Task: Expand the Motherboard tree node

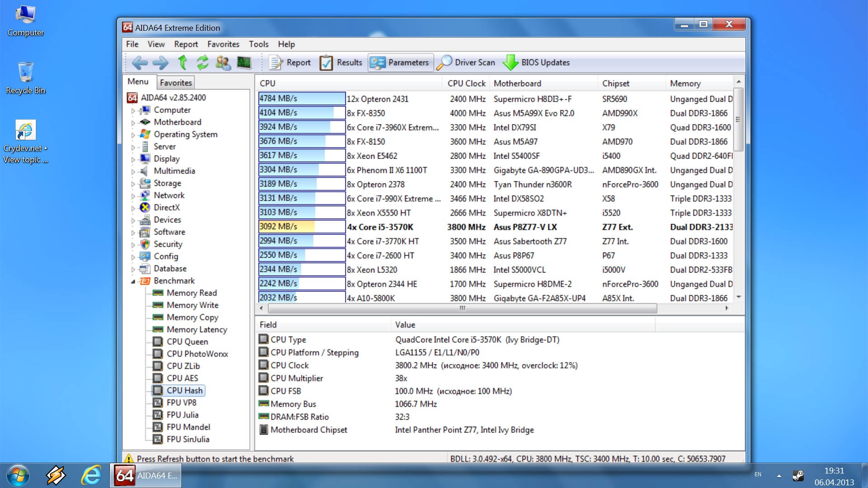Action: coord(133,122)
